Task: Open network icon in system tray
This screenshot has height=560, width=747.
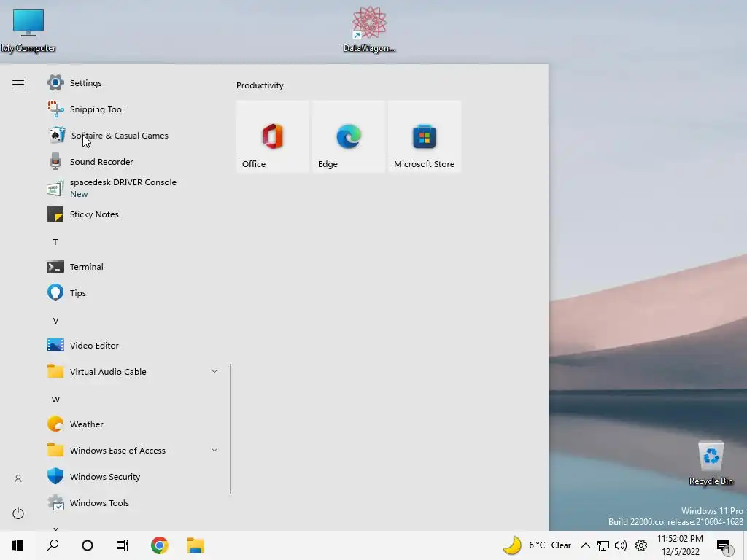Action: pyautogui.click(x=603, y=545)
